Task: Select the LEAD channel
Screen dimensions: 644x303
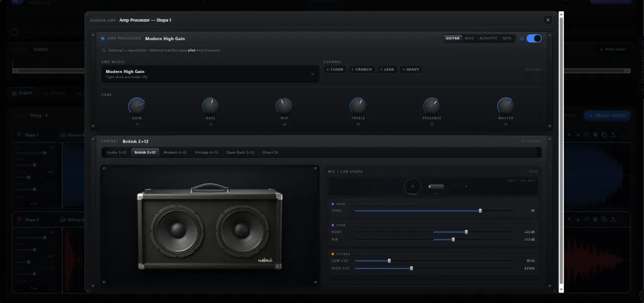Action: 387,69
